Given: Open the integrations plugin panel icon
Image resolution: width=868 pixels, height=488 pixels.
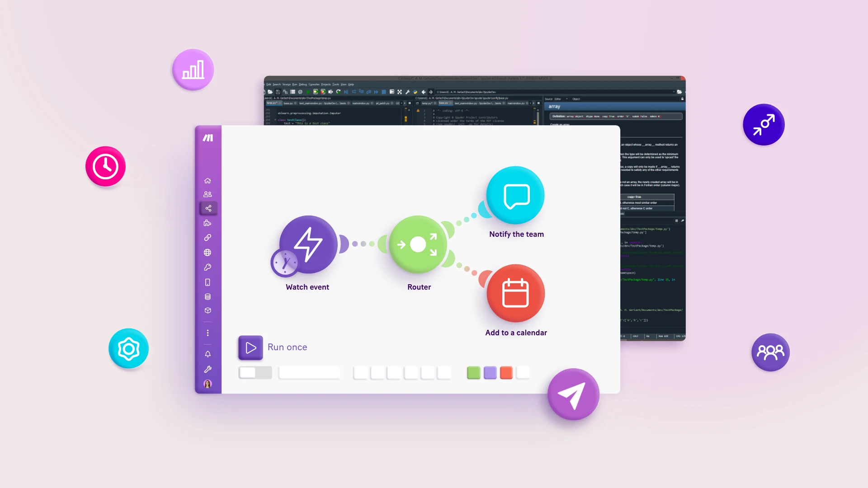Looking at the screenshot, I should pyautogui.click(x=208, y=223).
